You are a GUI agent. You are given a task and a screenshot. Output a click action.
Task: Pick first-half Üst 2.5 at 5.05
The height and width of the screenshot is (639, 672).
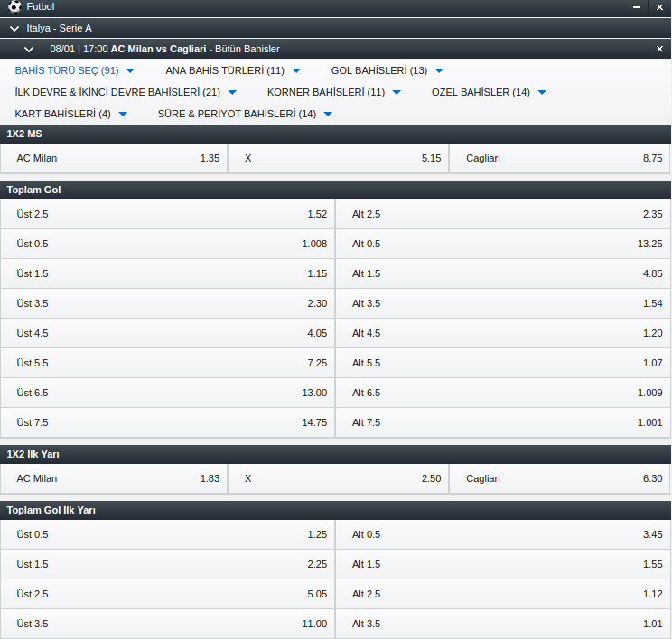pos(168,594)
